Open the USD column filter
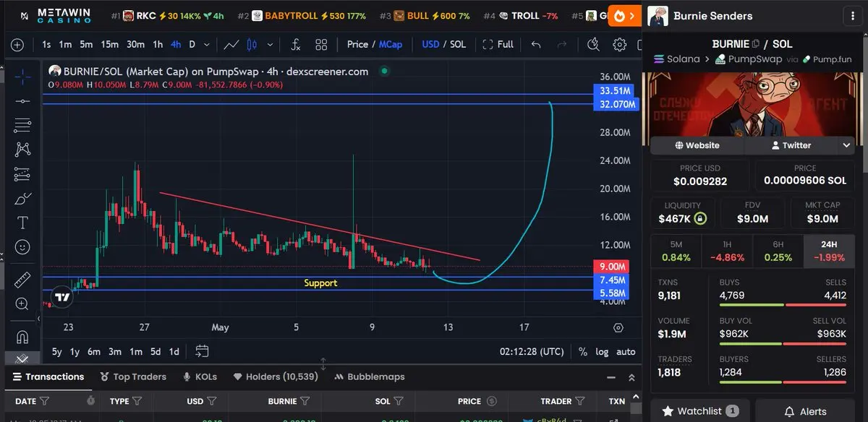The height and width of the screenshot is (422, 868). (x=212, y=401)
